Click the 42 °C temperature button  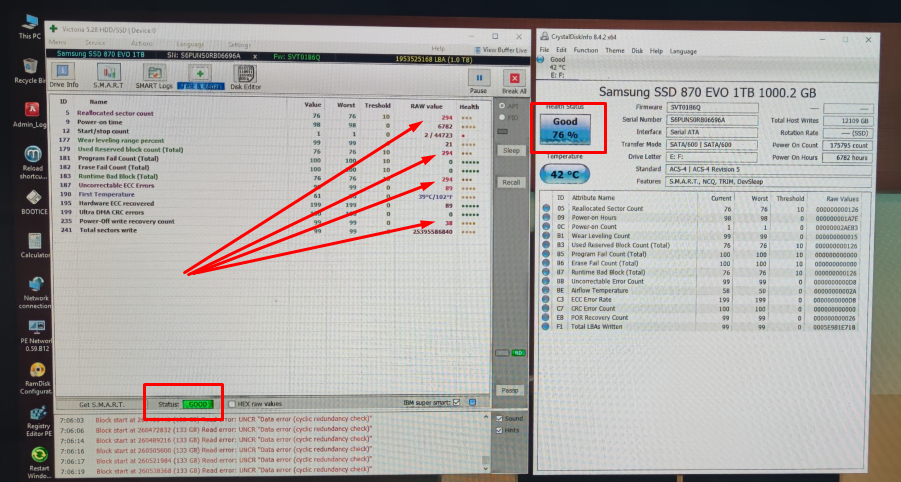point(564,174)
